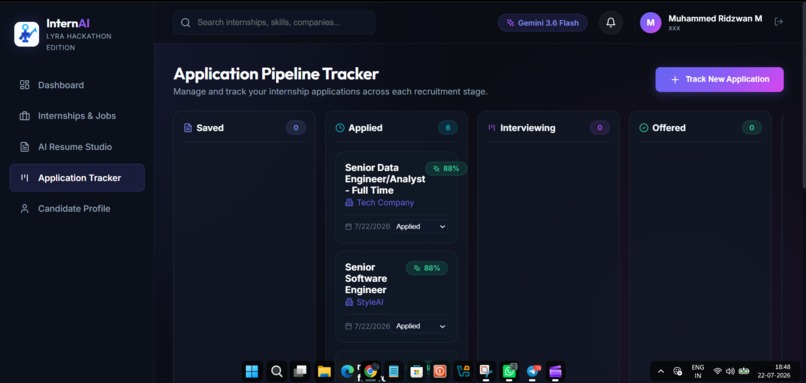This screenshot has width=806, height=383.
Task: Click 88% match badge on Software Engineer card
Action: click(x=427, y=268)
